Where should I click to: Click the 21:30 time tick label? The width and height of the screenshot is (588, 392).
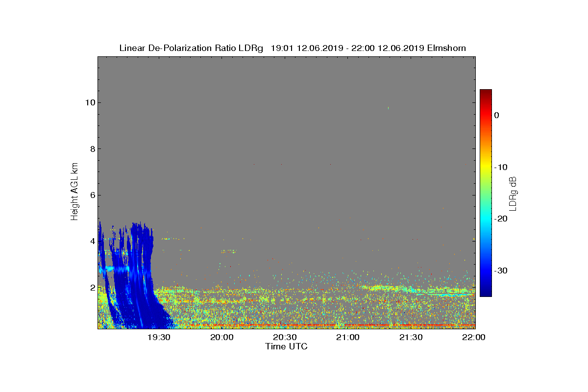(x=411, y=338)
